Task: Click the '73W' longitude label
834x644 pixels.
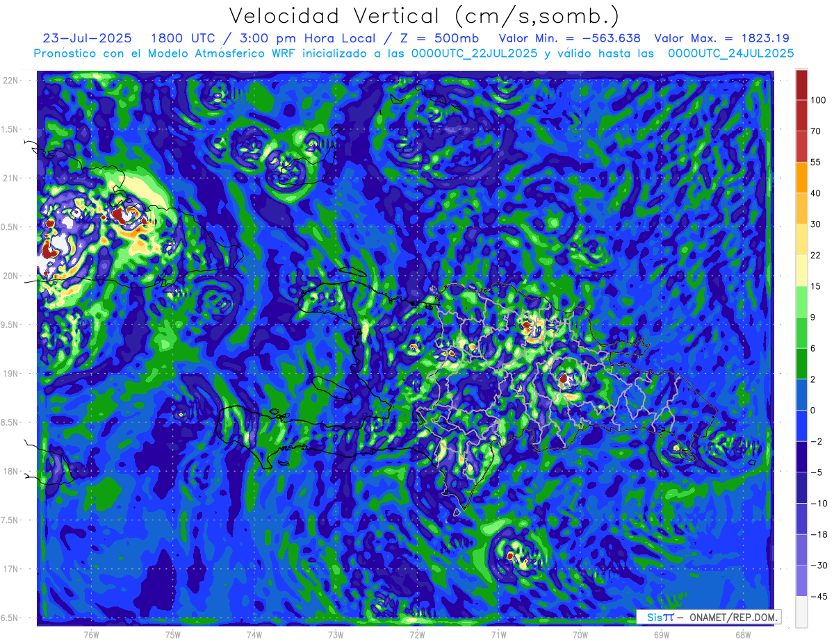Action: [336, 635]
